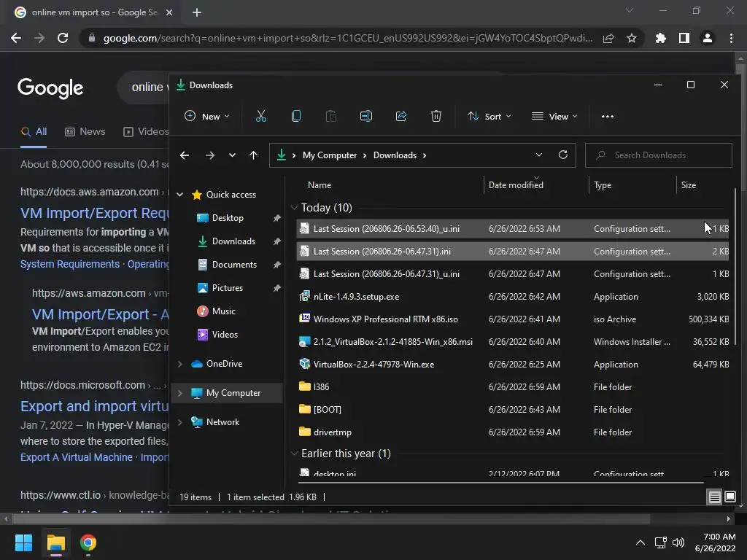Click the Copy icon in Explorer toolbar

pyautogui.click(x=296, y=116)
